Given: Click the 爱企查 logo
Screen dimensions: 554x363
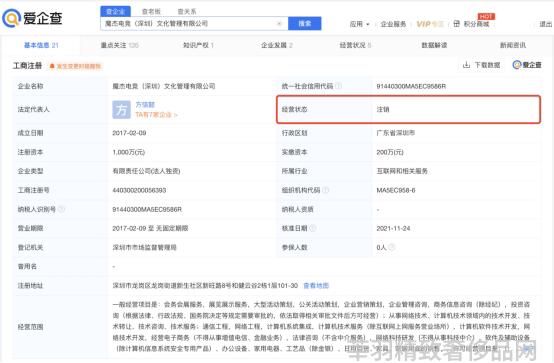Looking at the screenshot, I should tap(33, 18).
